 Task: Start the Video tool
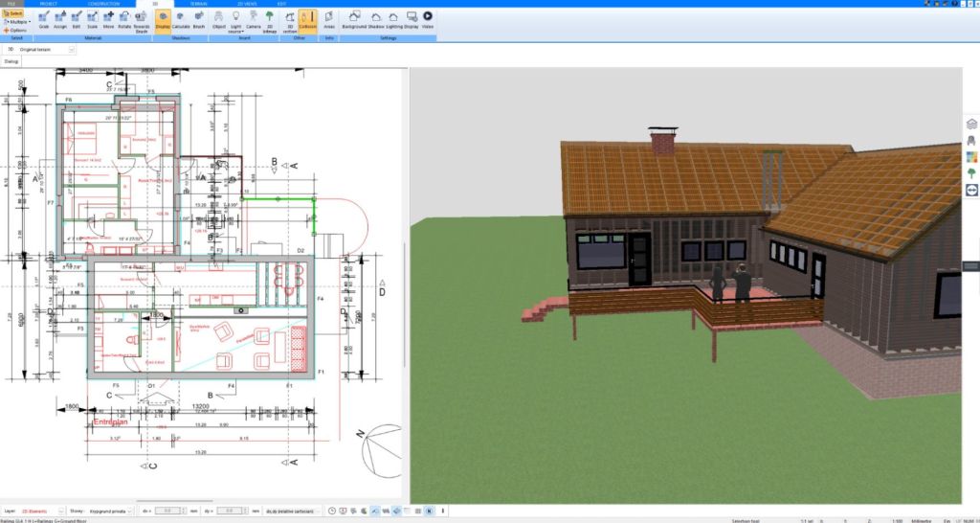click(428, 21)
